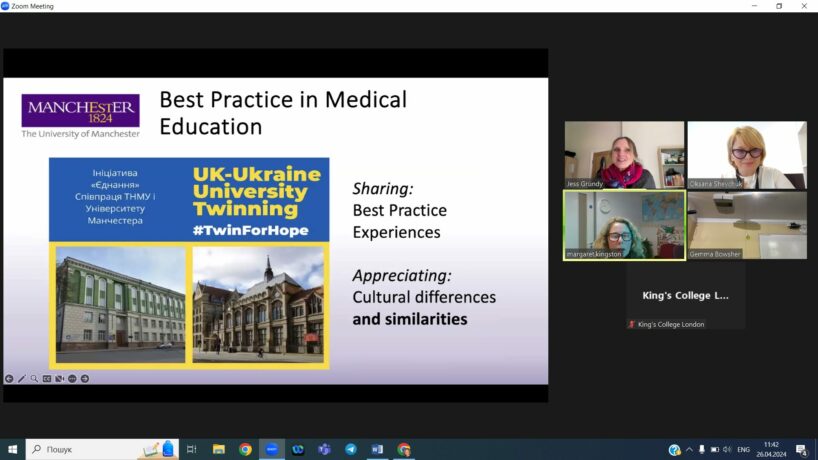This screenshot has width=818, height=460.
Task: Click the next slide arrow icon
Action: point(85,379)
